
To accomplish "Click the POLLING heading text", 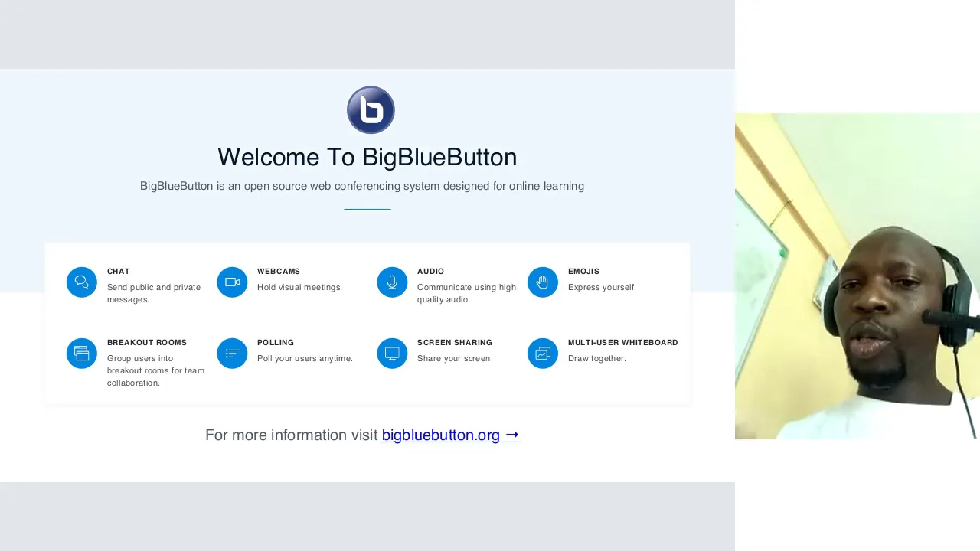I will pyautogui.click(x=276, y=343).
